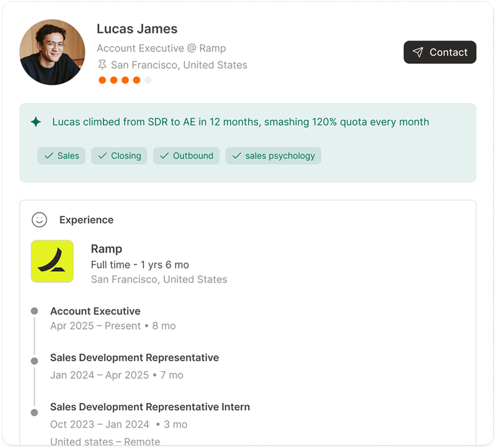496x448 pixels.
Task: Click the Account Executive timeline dot
Action: pyautogui.click(x=35, y=311)
